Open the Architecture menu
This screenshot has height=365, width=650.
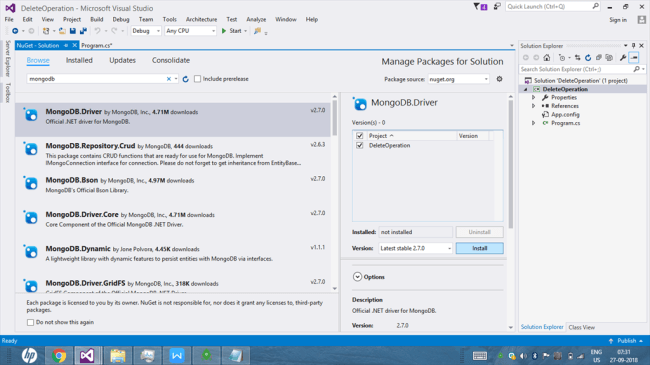[x=201, y=19]
